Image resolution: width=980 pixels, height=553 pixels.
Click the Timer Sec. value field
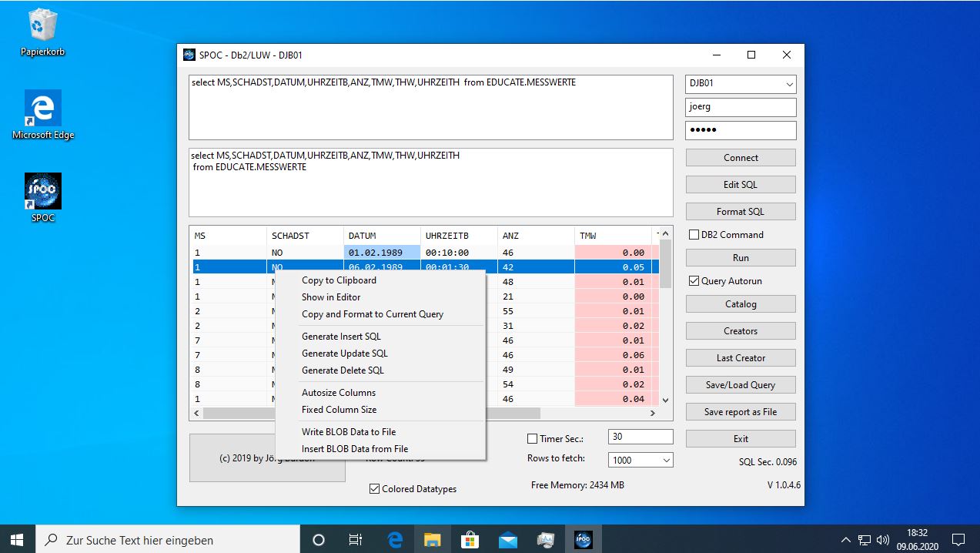641,437
